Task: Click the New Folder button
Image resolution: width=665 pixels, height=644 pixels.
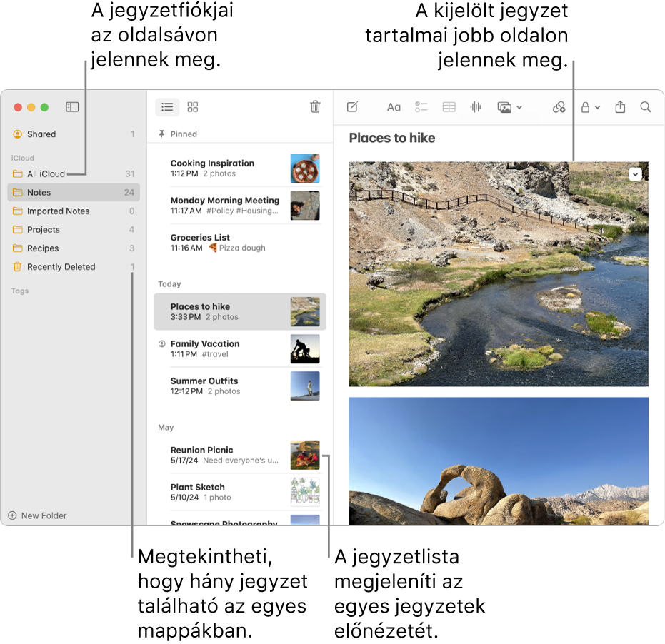Action: tap(37, 515)
